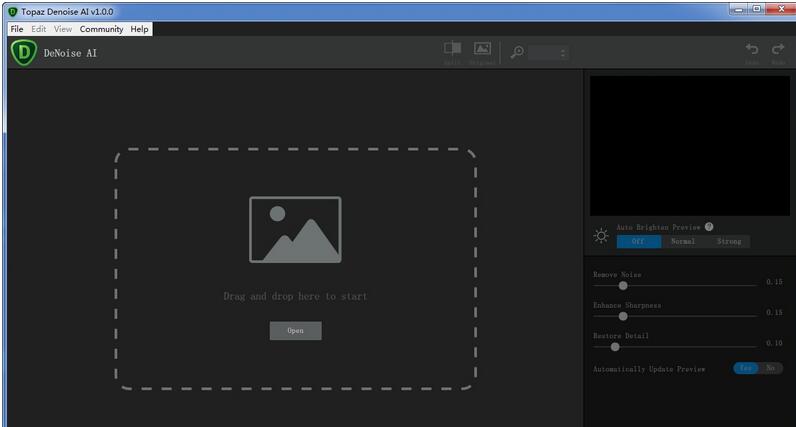
Task: Click the Redo arrow icon
Action: [777, 49]
